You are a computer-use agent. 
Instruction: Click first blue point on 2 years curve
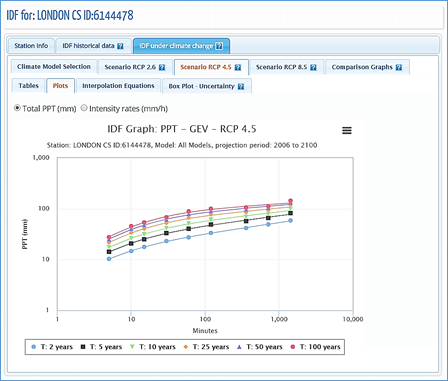click(109, 259)
